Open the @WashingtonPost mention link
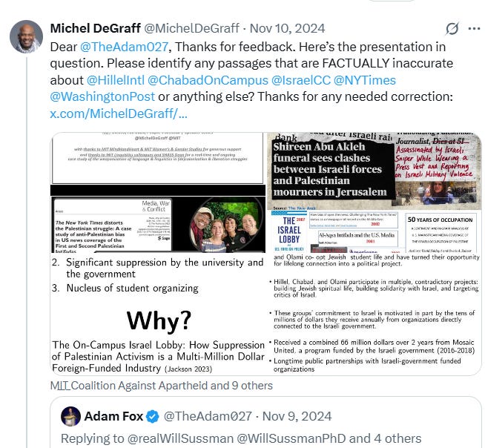Image resolution: width=485 pixels, height=448 pixels. point(102,96)
